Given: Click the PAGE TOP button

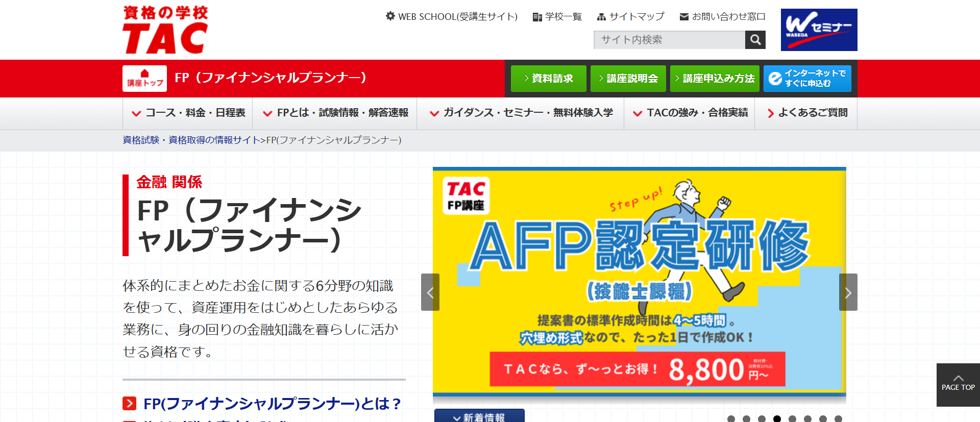Looking at the screenshot, I should coord(958,385).
